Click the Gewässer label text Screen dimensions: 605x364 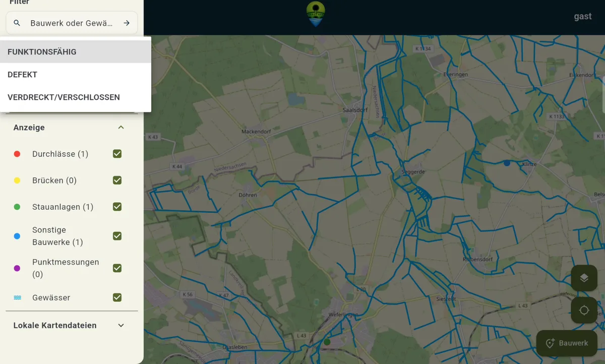pos(51,297)
